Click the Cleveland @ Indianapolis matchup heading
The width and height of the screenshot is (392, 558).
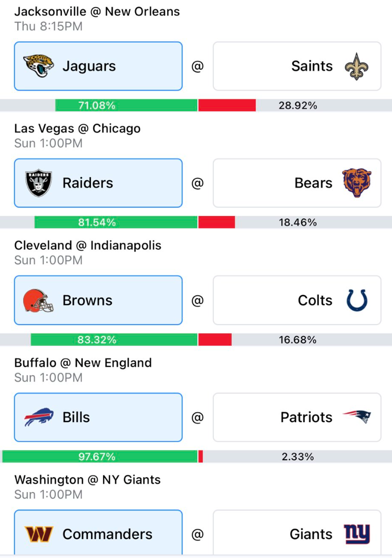pos(88,245)
